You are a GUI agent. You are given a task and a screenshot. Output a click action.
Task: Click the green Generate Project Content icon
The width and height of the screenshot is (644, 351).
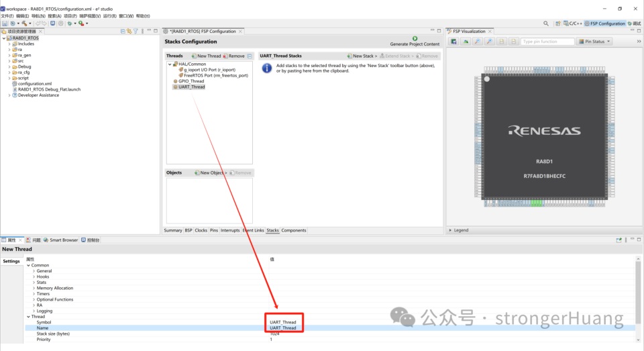click(x=415, y=38)
